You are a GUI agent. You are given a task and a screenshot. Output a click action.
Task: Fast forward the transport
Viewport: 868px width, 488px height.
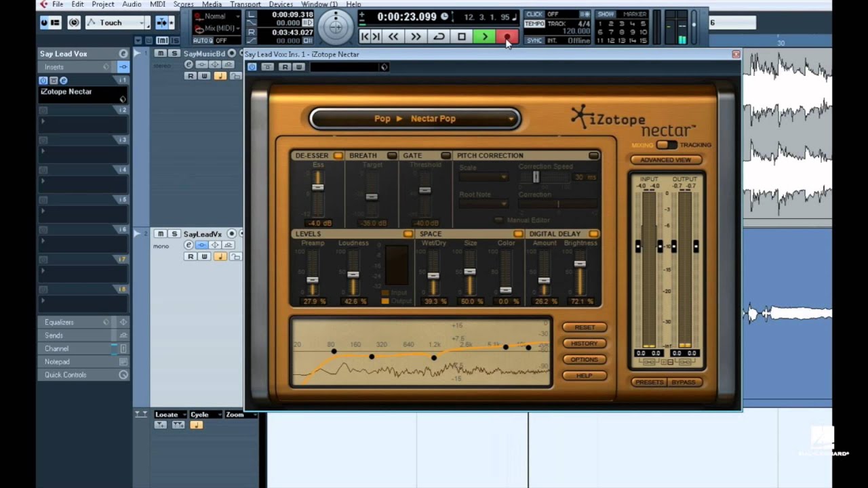click(416, 37)
